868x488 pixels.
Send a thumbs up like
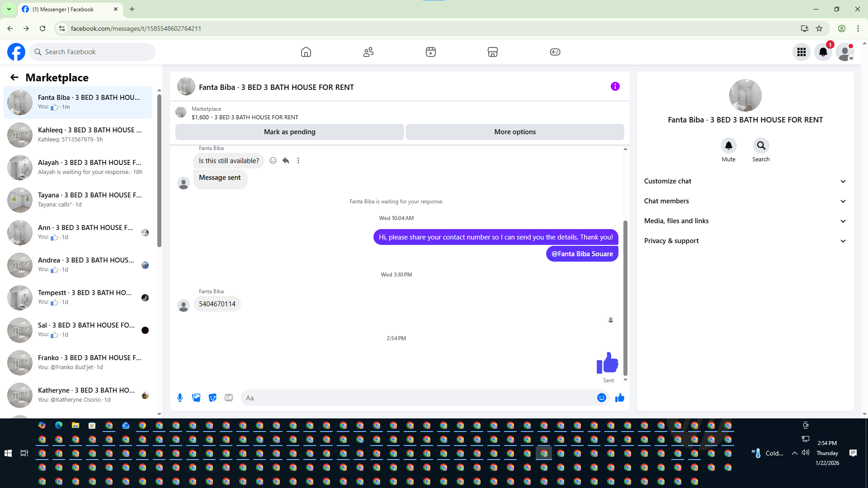coord(620,398)
